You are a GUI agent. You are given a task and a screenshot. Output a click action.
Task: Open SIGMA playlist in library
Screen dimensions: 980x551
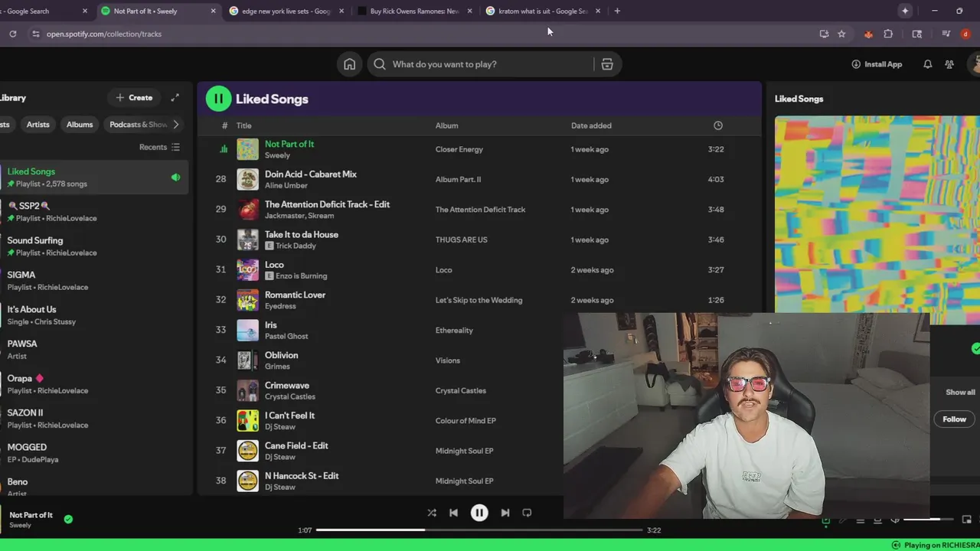(93, 281)
